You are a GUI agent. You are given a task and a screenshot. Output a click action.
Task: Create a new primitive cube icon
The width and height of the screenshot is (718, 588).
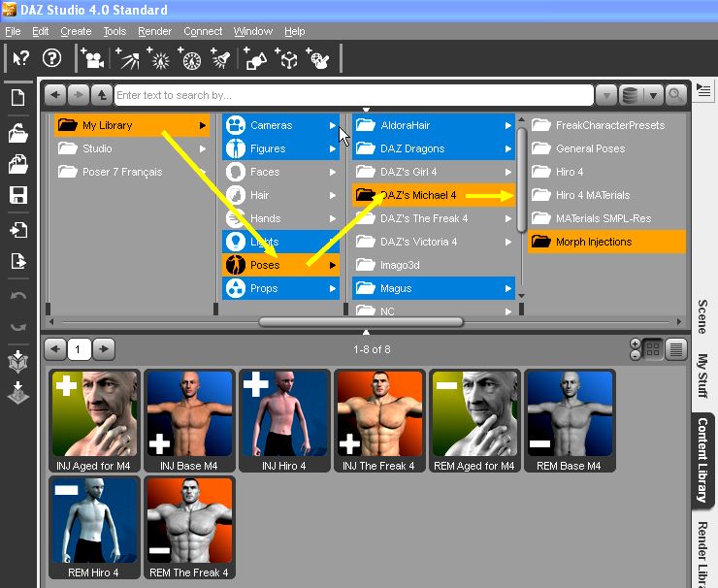[286, 58]
